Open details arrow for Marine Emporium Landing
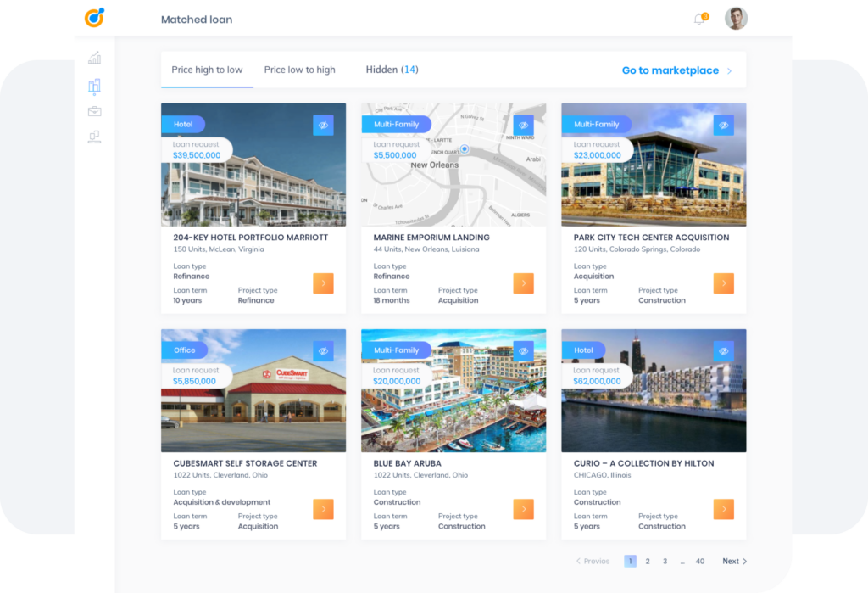 point(523,283)
